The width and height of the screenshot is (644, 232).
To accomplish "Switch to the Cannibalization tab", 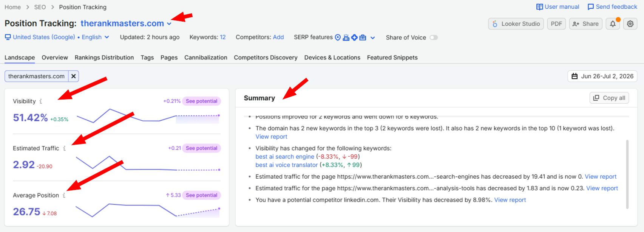I will click(206, 58).
